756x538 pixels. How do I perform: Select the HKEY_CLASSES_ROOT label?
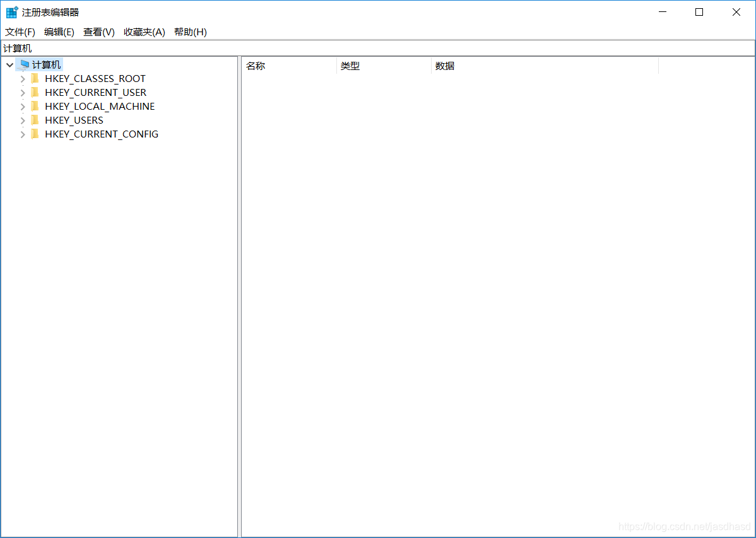pos(95,79)
